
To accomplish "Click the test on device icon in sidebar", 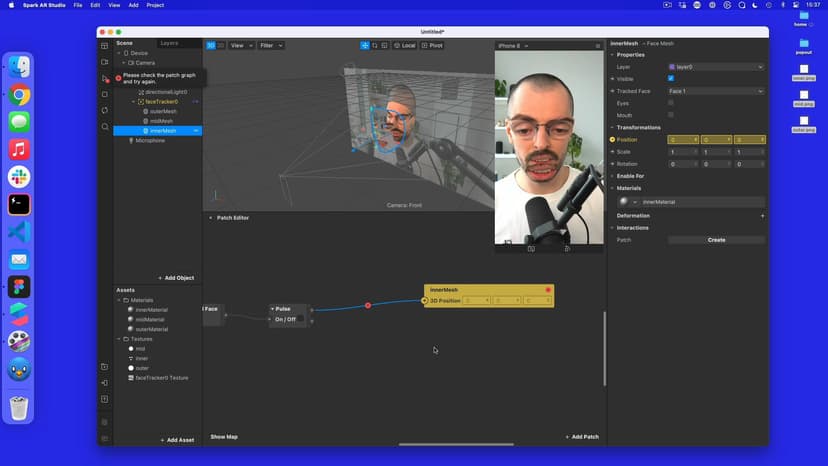I will pyautogui.click(x=105, y=383).
